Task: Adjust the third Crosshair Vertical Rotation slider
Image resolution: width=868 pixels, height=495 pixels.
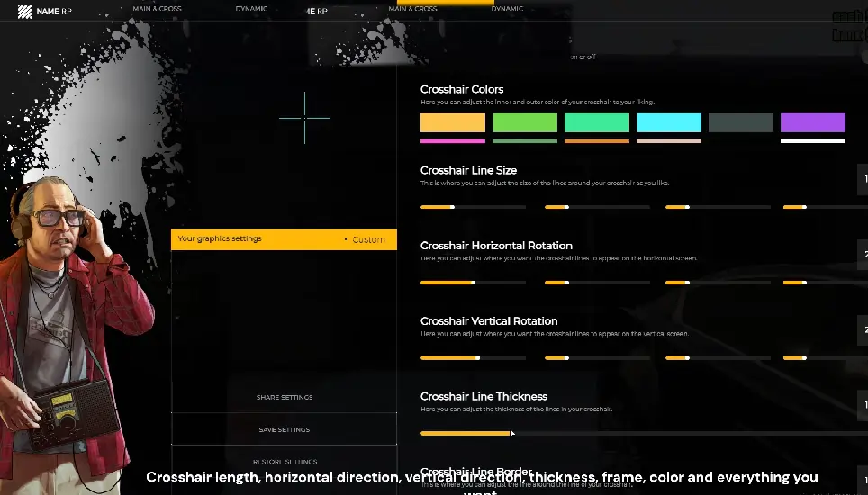Action: coord(718,358)
